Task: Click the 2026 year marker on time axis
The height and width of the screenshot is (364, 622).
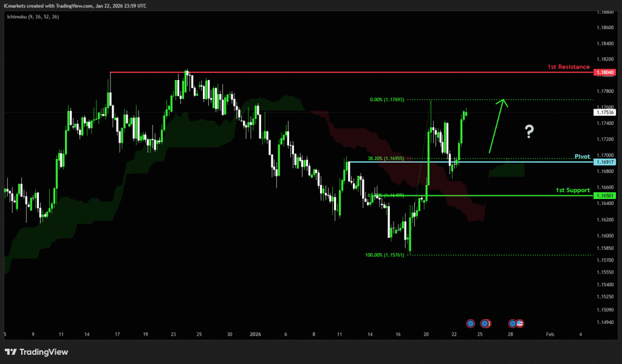Action: click(255, 334)
